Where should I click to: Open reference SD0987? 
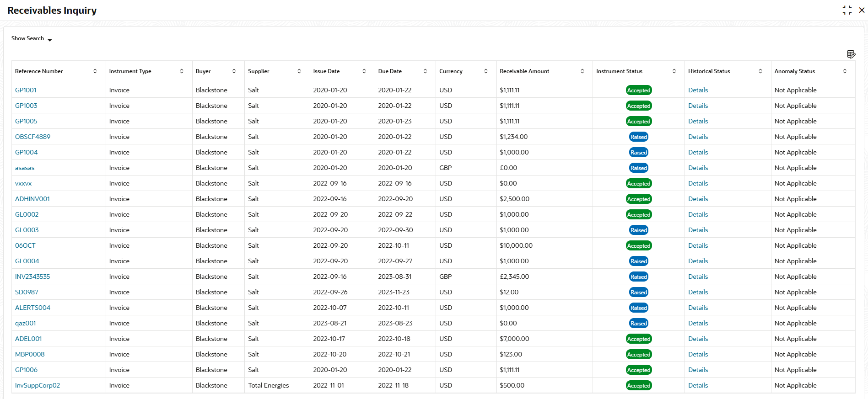click(27, 292)
